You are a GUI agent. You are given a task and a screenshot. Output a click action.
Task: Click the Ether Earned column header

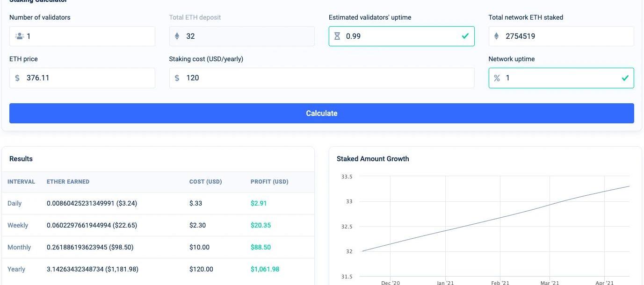pos(68,182)
